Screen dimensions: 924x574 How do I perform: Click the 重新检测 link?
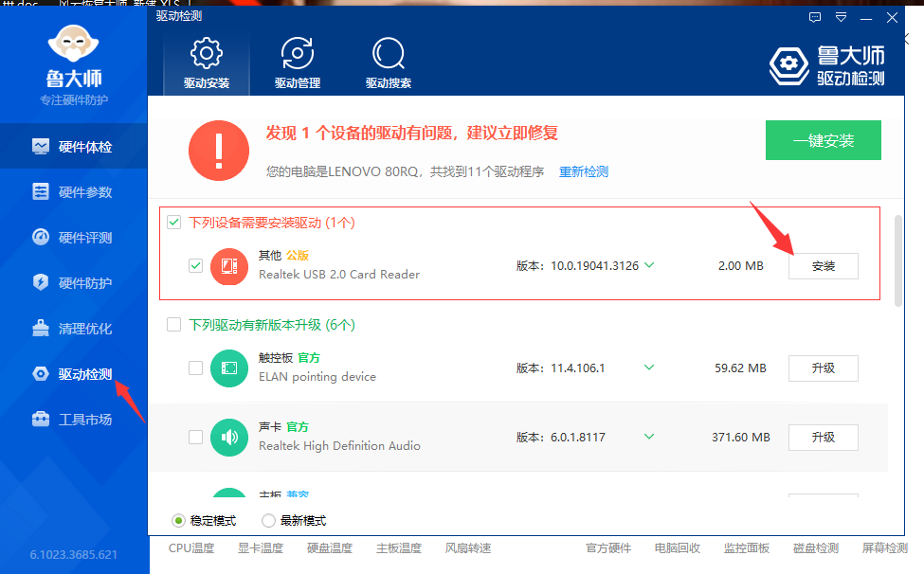point(583,171)
